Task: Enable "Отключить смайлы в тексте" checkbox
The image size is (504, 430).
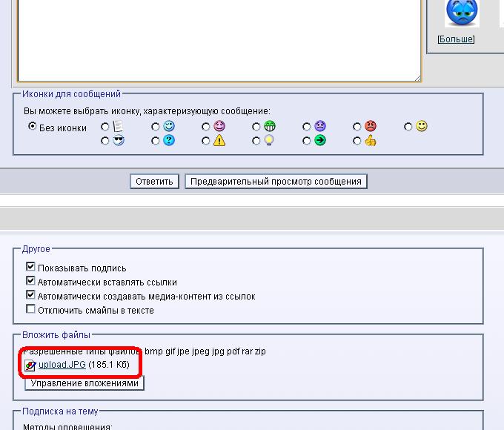Action: point(31,309)
